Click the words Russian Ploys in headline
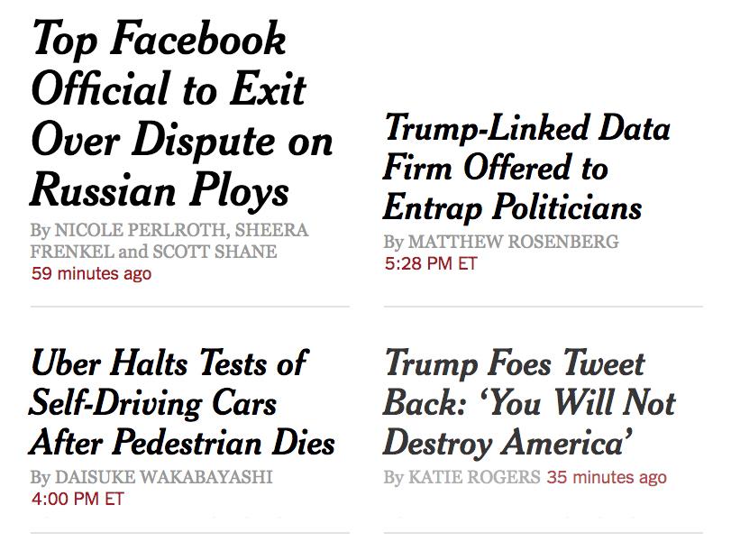This screenshot has height=560, width=731. coord(160,190)
